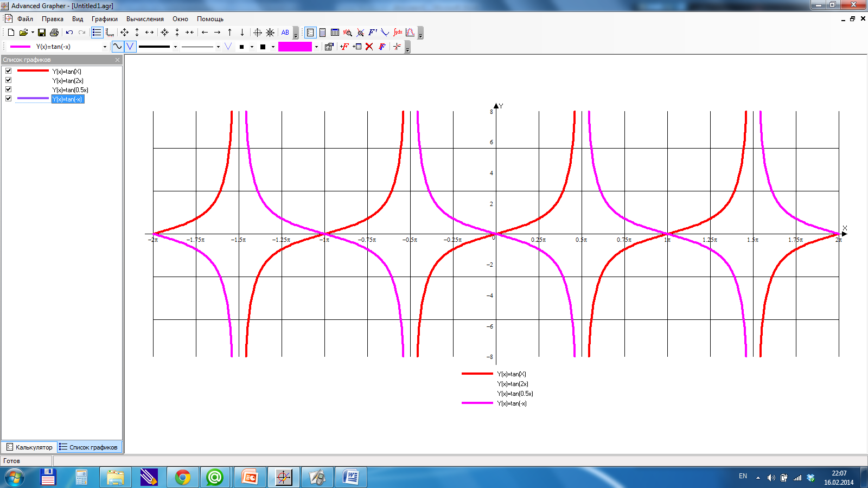Expand the calculus toolbar options chevron

420,33
